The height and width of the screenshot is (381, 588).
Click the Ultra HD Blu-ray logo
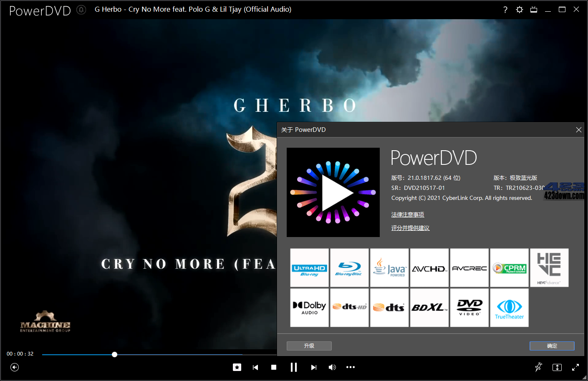coord(309,268)
